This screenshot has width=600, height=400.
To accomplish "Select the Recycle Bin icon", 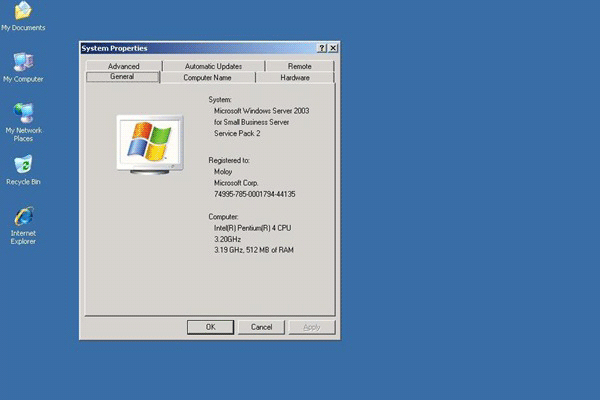I will click(x=23, y=170).
